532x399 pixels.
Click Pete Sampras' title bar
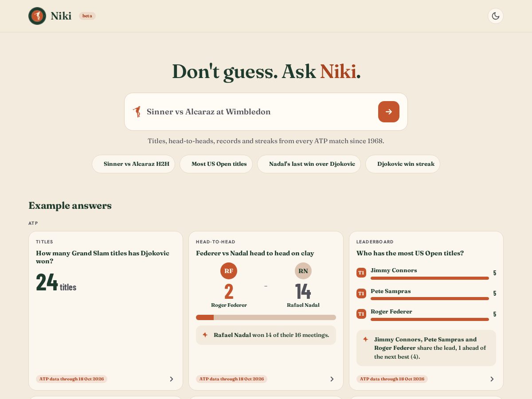coord(430,299)
